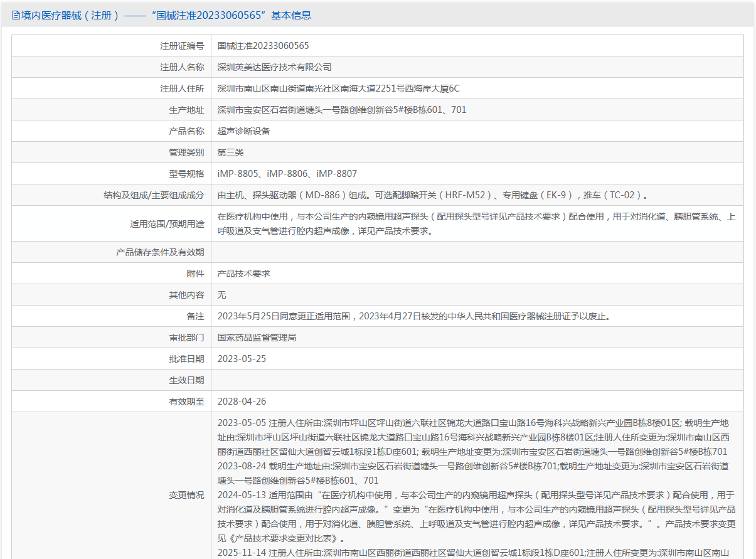Click the label 审批部门
Viewport: 756px width, 559px height.
pos(186,338)
